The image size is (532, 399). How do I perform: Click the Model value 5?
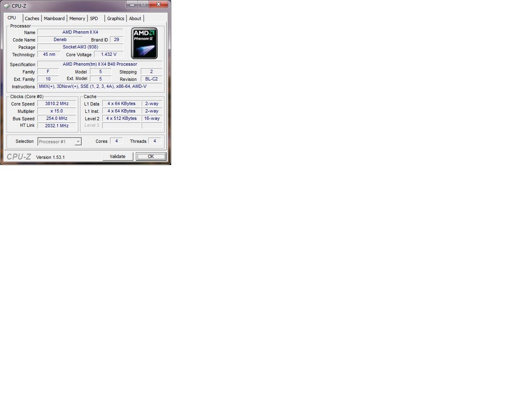[x=101, y=72]
